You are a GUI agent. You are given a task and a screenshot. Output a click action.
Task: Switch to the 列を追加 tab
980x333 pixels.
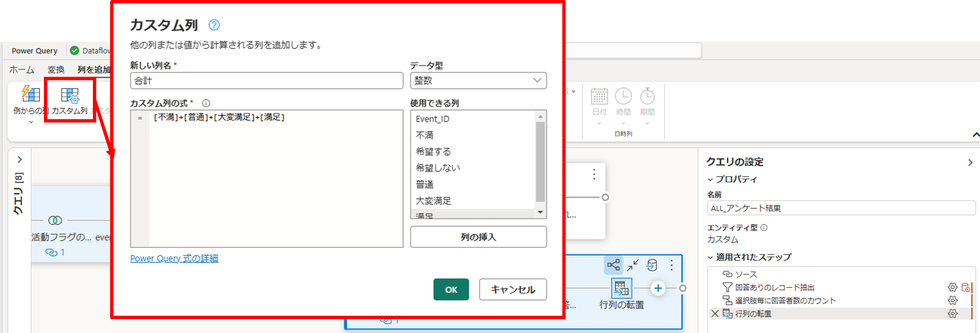(x=93, y=70)
